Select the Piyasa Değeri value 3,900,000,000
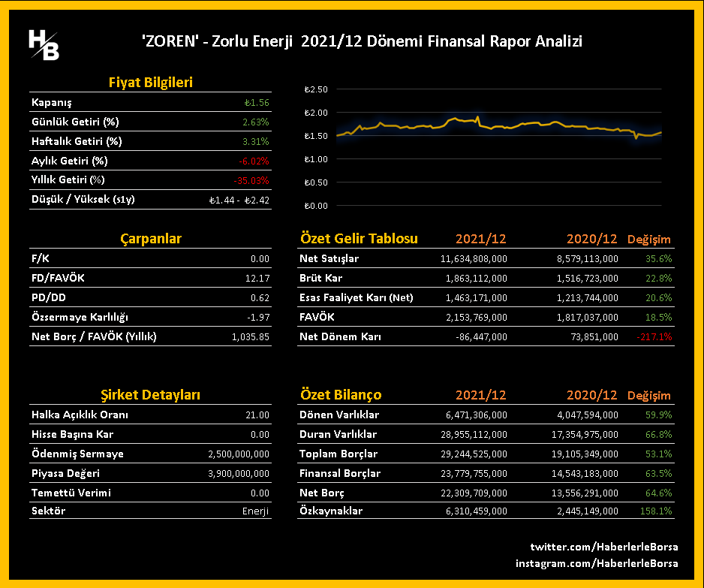Image resolution: width=704 pixels, height=588 pixels. point(239,473)
